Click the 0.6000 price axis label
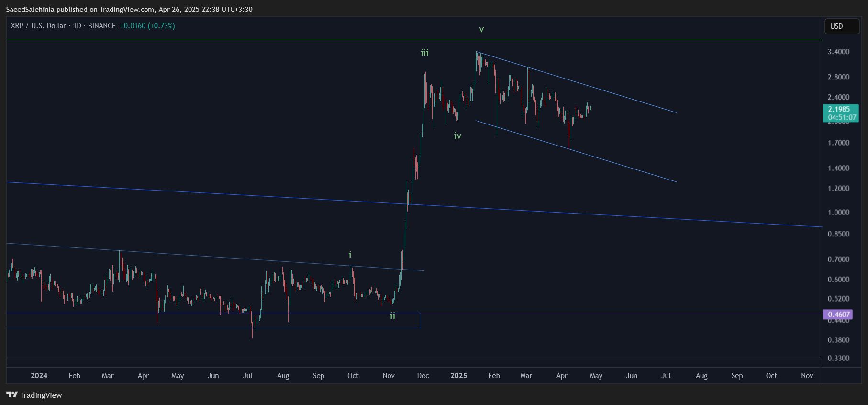Viewport: 868px width, 405px height. [x=838, y=279]
